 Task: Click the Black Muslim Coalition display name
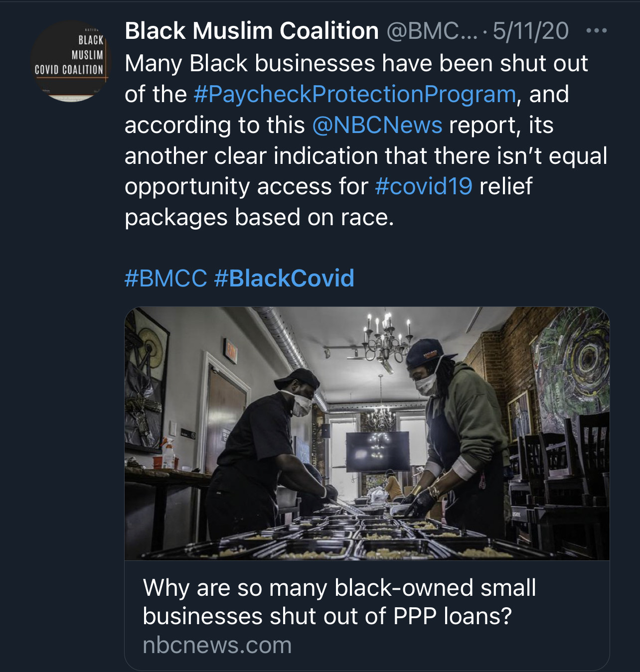251,31
